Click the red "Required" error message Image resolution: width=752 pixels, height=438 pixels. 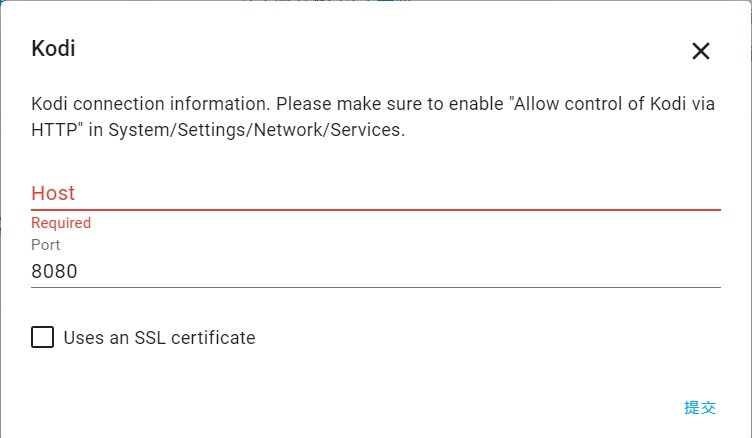pyautogui.click(x=61, y=223)
